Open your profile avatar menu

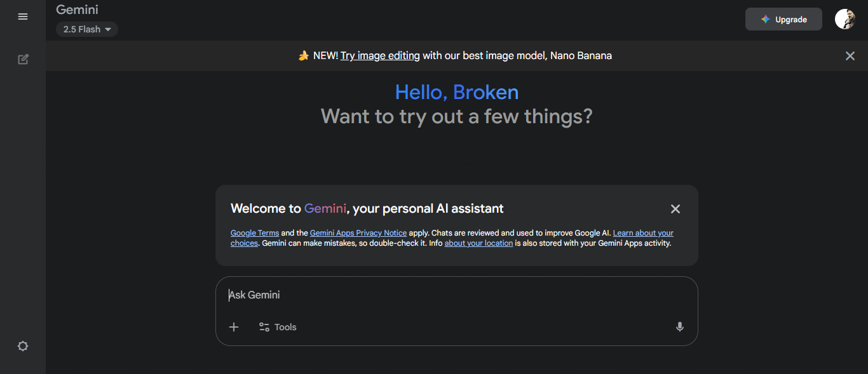point(844,18)
